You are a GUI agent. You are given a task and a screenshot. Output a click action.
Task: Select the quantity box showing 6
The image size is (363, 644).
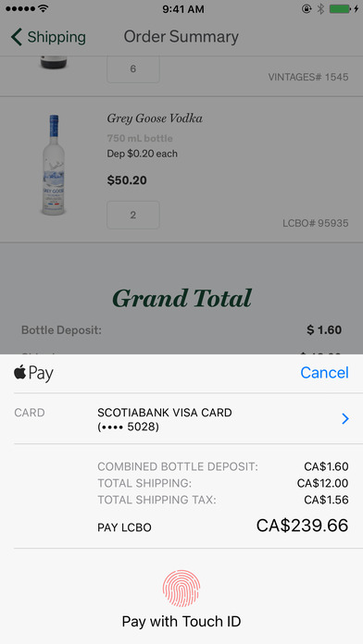[x=133, y=69]
